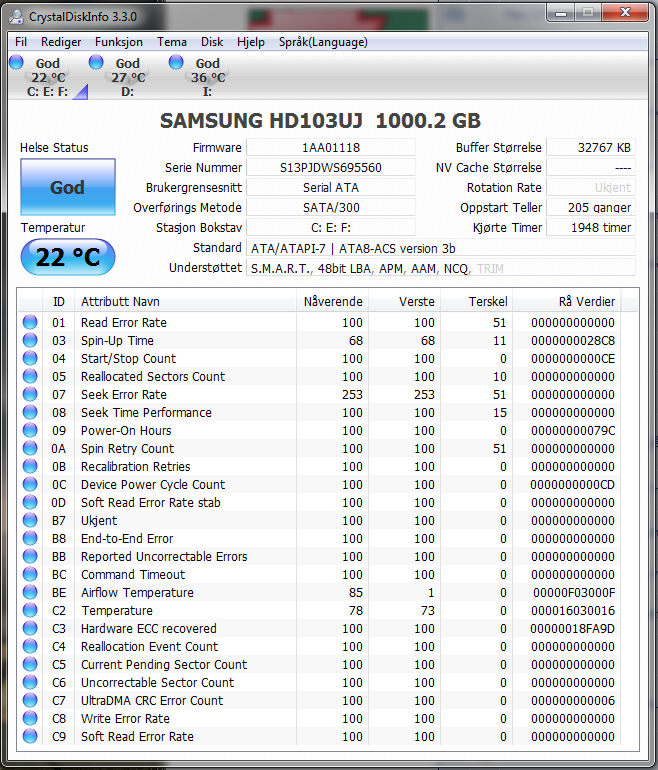Click the Oppstart Teller 205 ganger field
This screenshot has height=770, width=658.
(x=591, y=208)
